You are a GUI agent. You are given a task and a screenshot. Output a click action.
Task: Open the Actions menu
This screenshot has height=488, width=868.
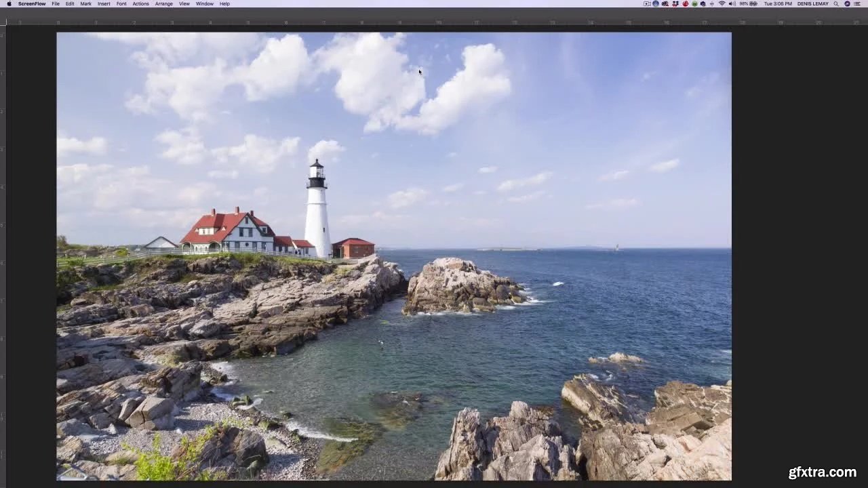140,3
